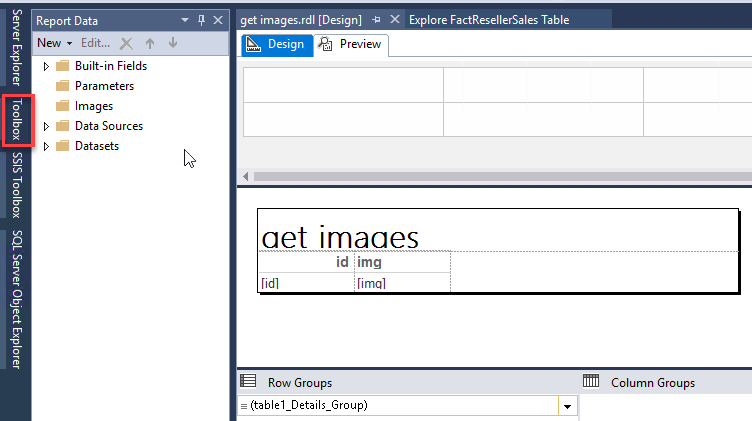Open the Report Data window options dropdown
Image resolution: width=752 pixels, height=421 pixels.
coord(184,20)
